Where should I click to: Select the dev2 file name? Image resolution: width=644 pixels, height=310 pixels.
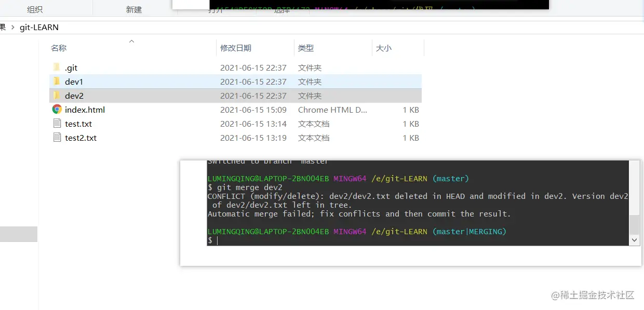pyautogui.click(x=74, y=96)
